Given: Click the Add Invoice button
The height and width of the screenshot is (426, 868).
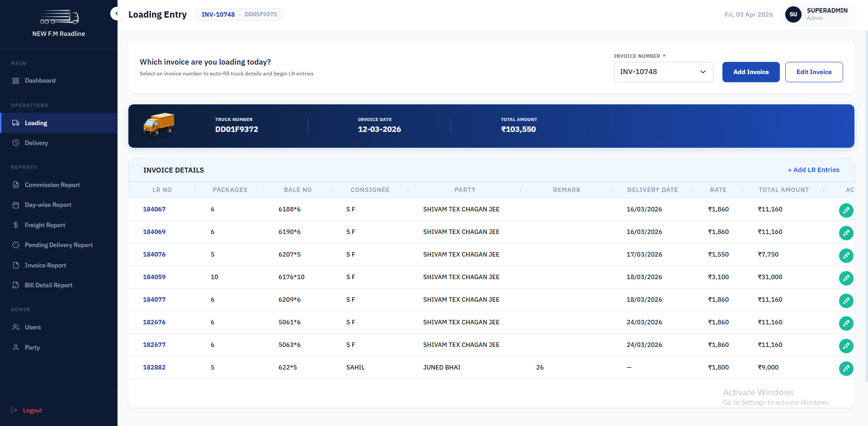Looking at the screenshot, I should coord(750,72).
